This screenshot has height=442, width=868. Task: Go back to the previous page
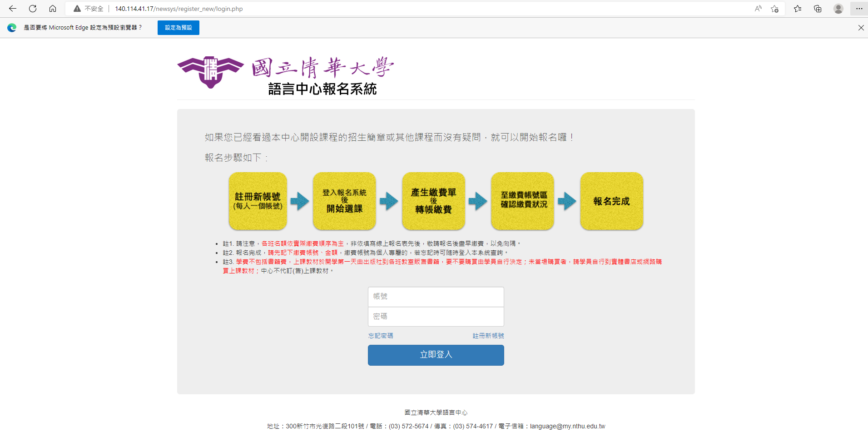pos(13,9)
